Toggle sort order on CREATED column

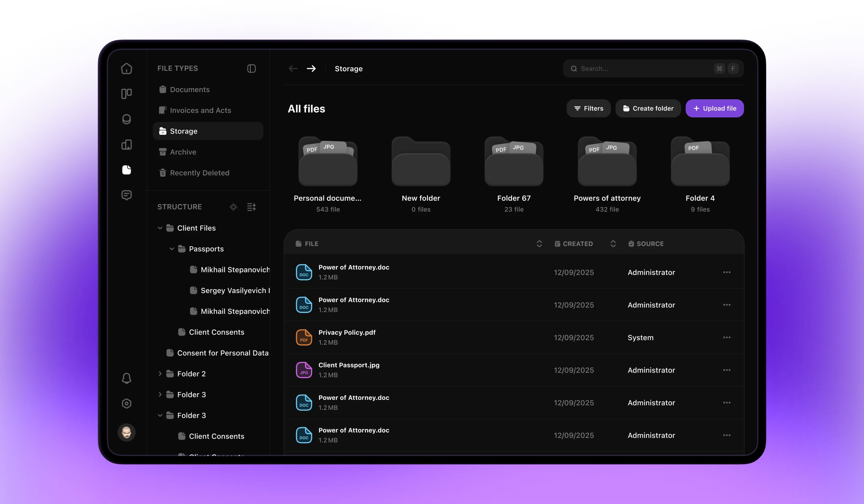coord(613,244)
